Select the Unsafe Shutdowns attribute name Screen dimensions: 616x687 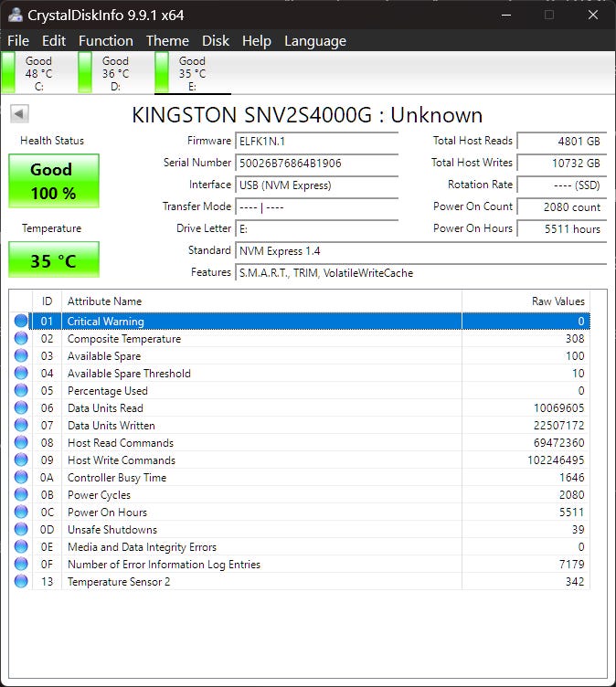(x=112, y=529)
